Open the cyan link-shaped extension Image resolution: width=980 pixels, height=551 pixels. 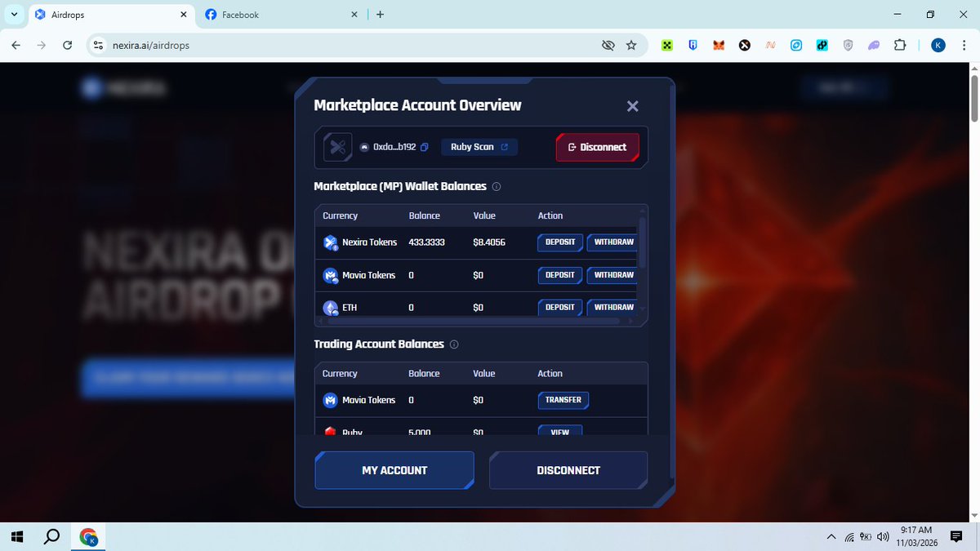[x=822, y=46]
